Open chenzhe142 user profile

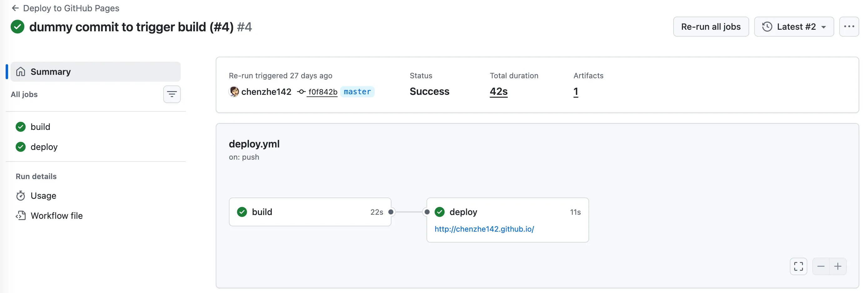[x=266, y=92]
